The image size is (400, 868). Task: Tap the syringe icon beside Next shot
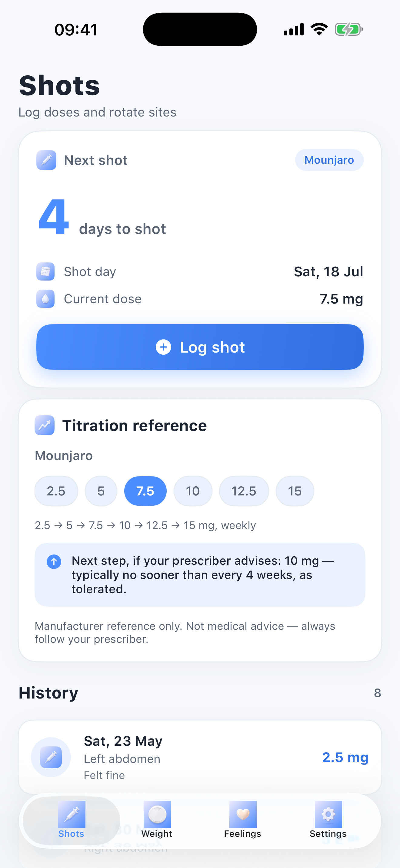point(46,160)
